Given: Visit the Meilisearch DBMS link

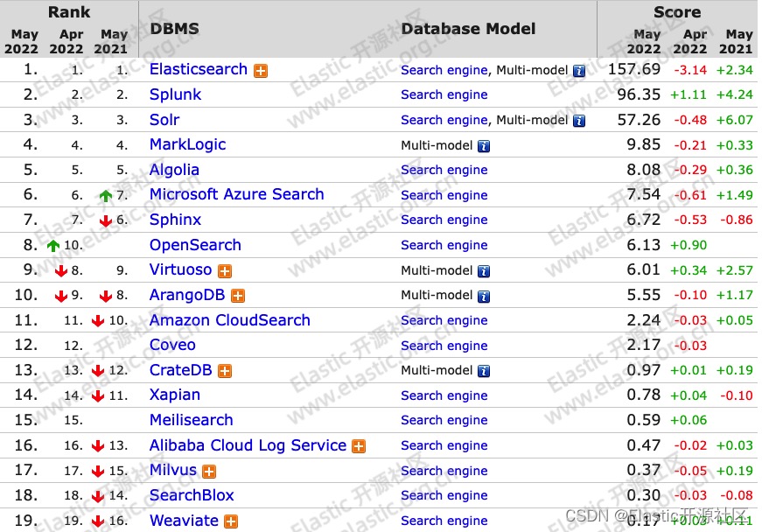Looking at the screenshot, I should tap(192, 420).
